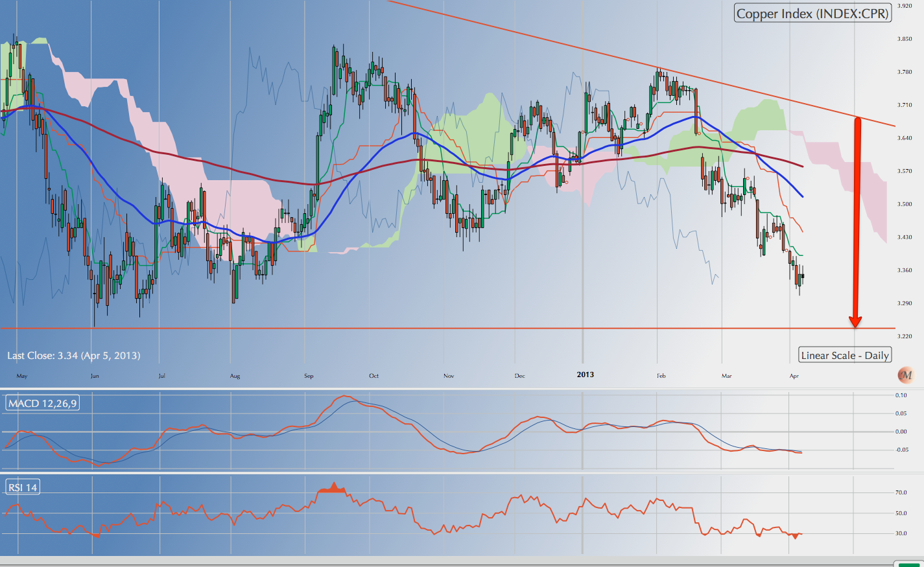Click the 0.00 value on MACD axis
924x567 pixels.
tap(901, 431)
